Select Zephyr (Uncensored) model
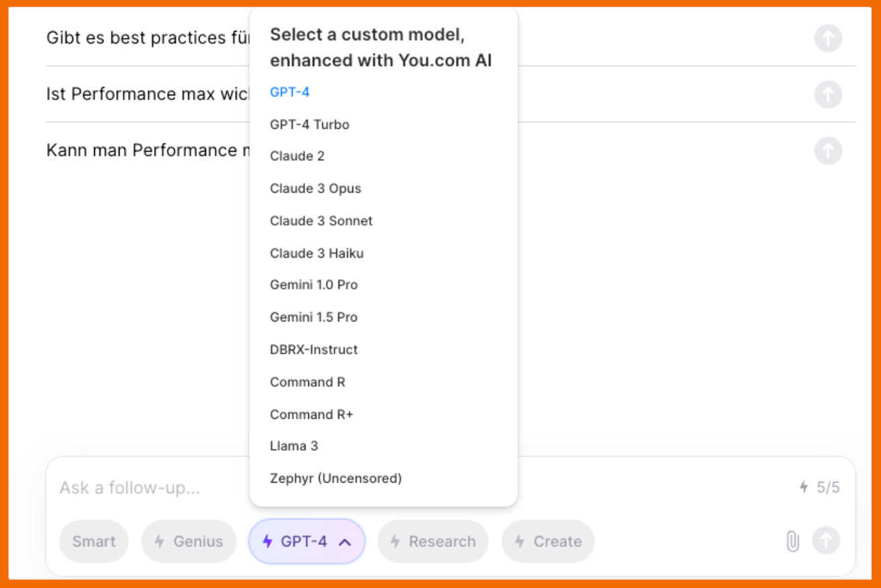Viewport: 881px width, 588px height. (x=336, y=479)
